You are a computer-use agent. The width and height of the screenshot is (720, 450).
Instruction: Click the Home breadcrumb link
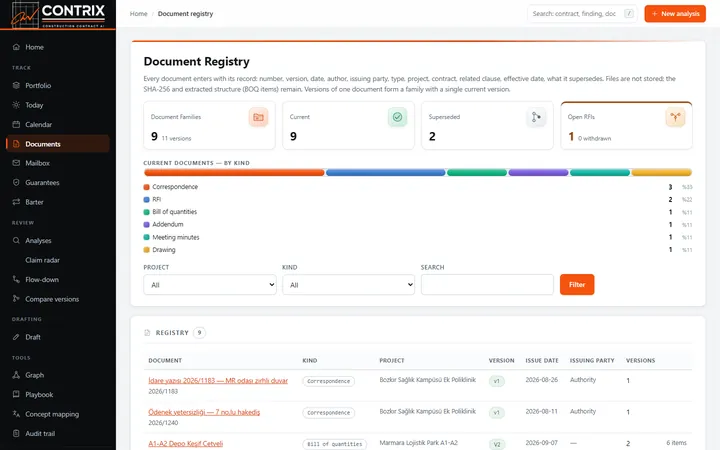click(x=138, y=14)
